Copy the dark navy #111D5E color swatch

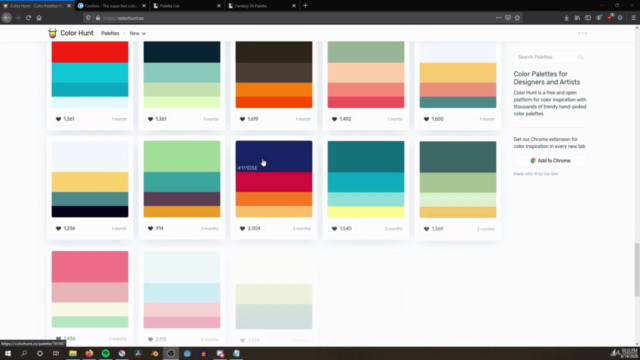274,156
